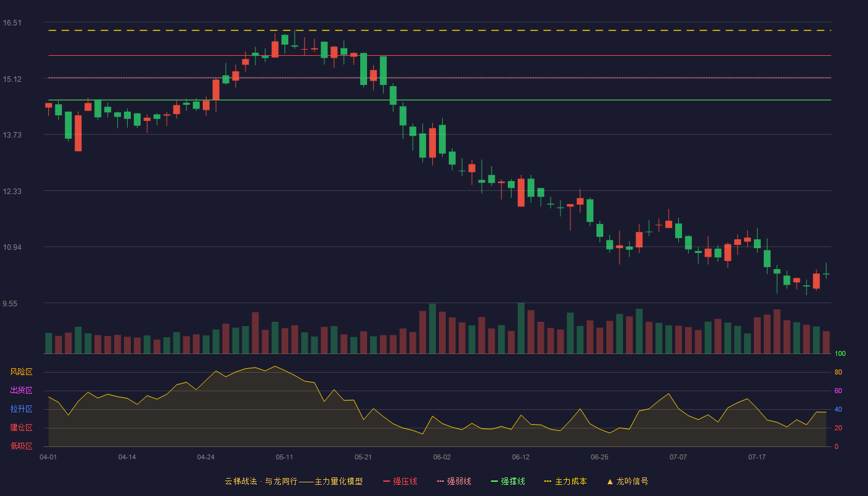Click the 06-12 date label
Screen dimensions: 868x496
click(x=521, y=457)
